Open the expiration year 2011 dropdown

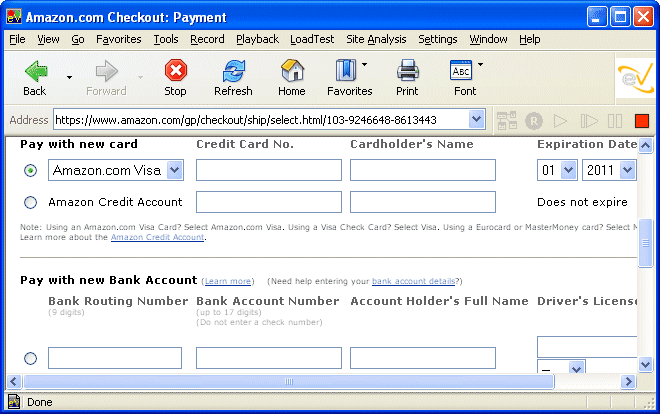tap(627, 170)
